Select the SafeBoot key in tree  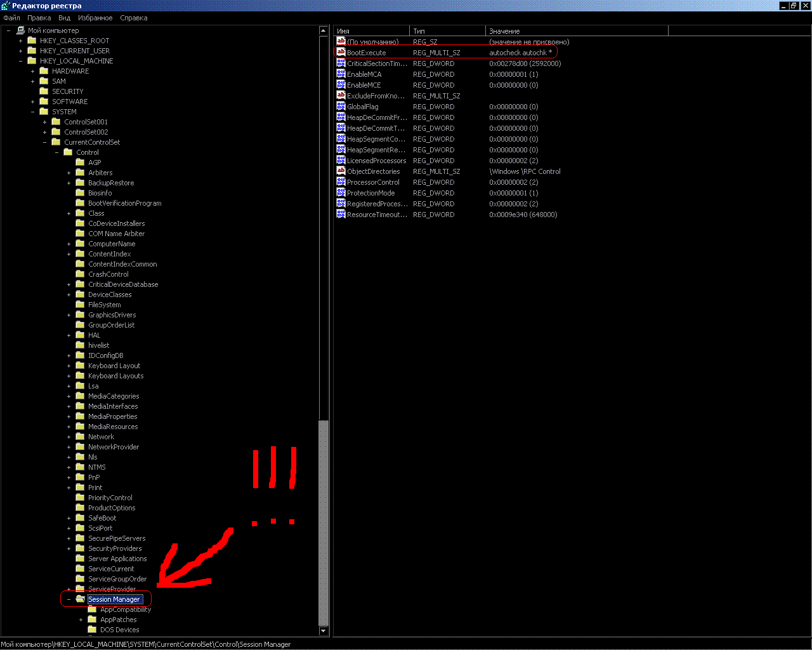[102, 518]
